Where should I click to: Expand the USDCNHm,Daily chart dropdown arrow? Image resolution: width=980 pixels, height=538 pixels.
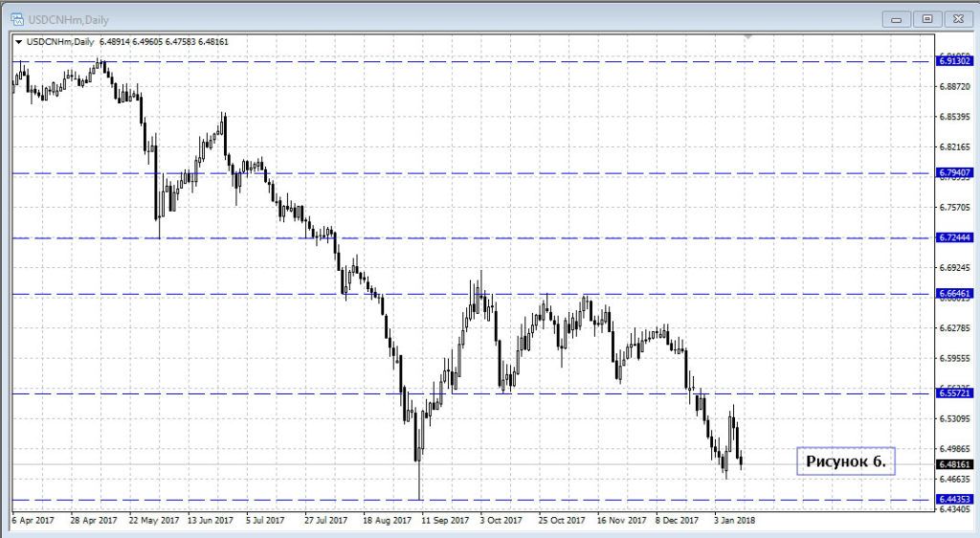point(18,41)
